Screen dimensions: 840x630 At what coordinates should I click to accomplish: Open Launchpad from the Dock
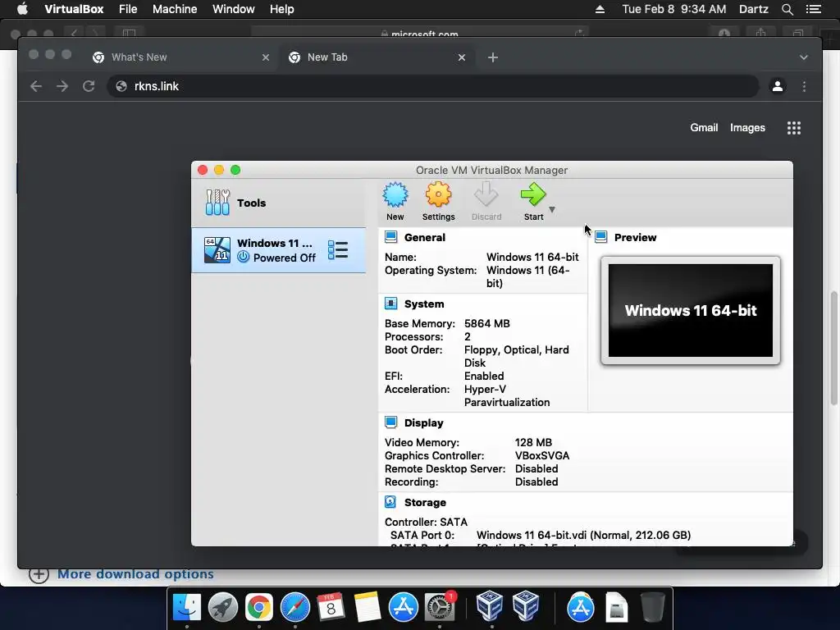(x=223, y=608)
